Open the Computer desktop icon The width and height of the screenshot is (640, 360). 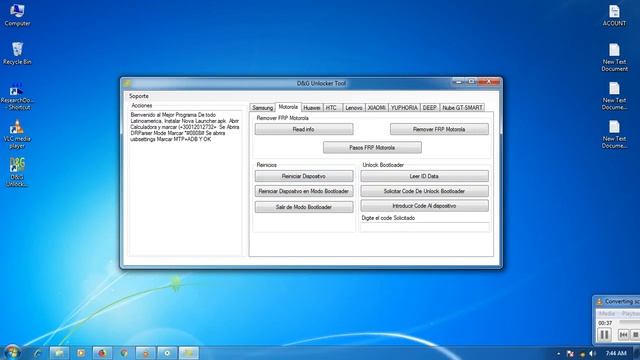(17, 15)
